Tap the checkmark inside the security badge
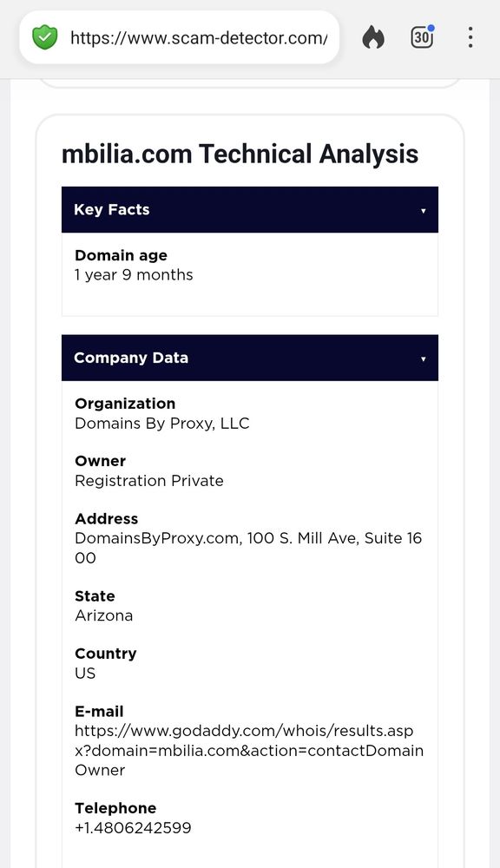 pyautogui.click(x=44, y=37)
